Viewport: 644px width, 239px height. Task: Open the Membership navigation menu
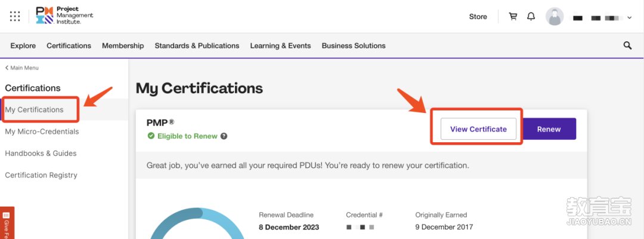point(123,45)
